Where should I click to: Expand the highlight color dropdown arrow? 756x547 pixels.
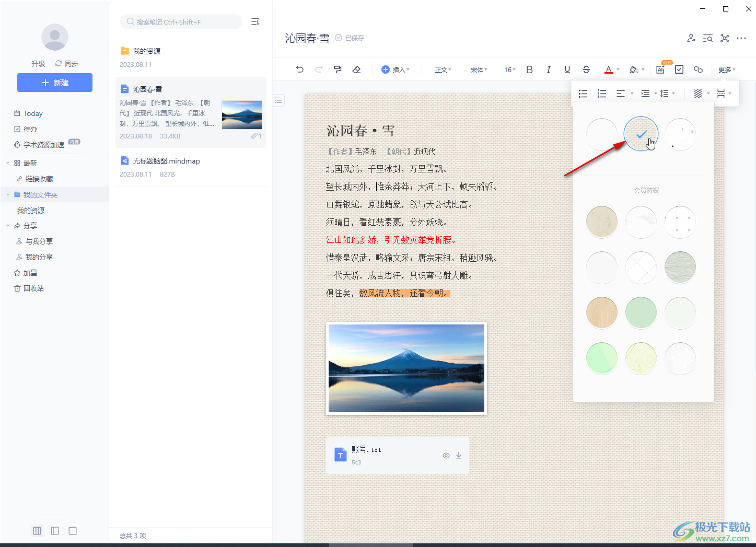[x=643, y=69]
